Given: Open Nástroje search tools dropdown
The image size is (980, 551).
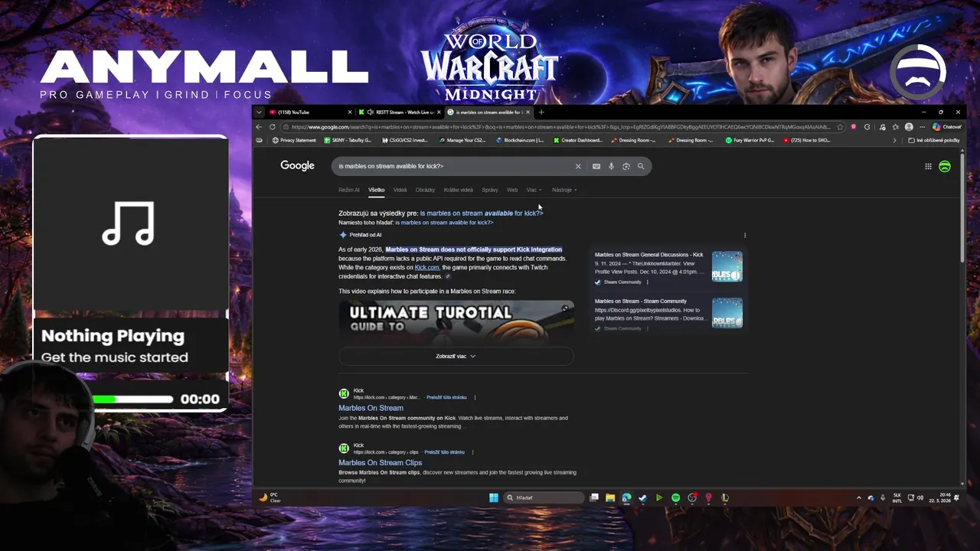Looking at the screenshot, I should [x=564, y=190].
